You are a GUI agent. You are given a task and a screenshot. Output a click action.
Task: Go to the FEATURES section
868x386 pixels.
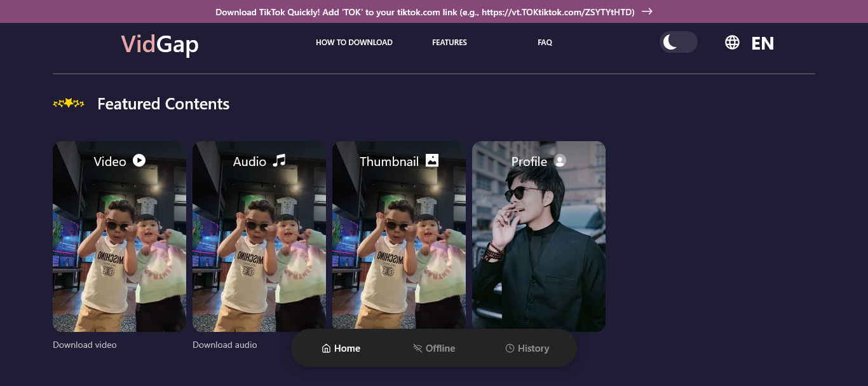point(449,43)
